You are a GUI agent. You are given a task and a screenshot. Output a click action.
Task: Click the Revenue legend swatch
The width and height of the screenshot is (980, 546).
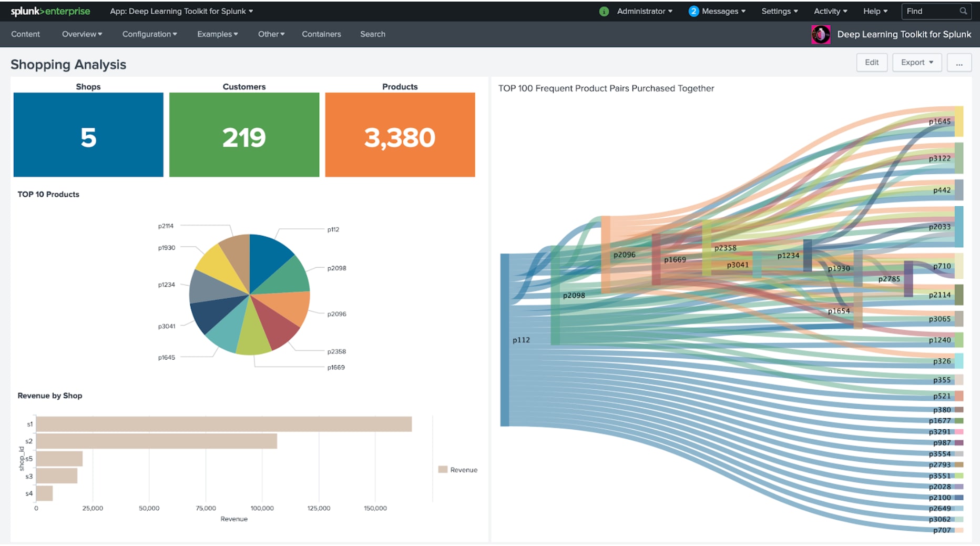pos(443,470)
